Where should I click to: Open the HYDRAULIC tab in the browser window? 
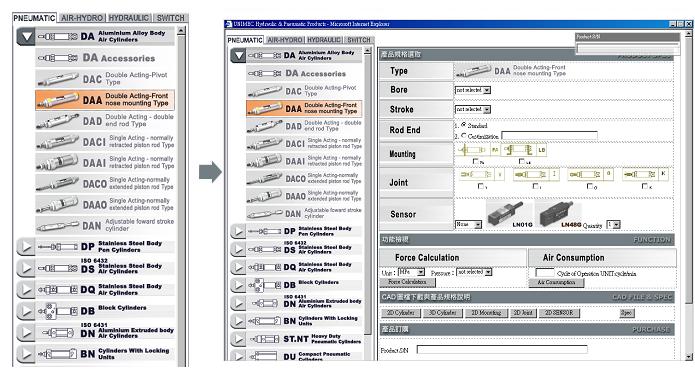coord(324,40)
